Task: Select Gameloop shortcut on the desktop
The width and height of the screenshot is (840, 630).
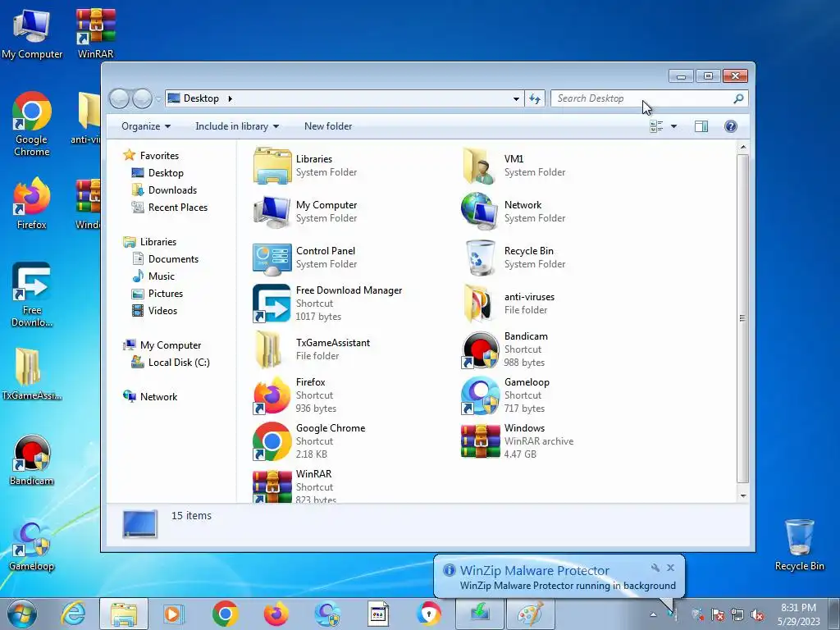Action: coord(32,546)
